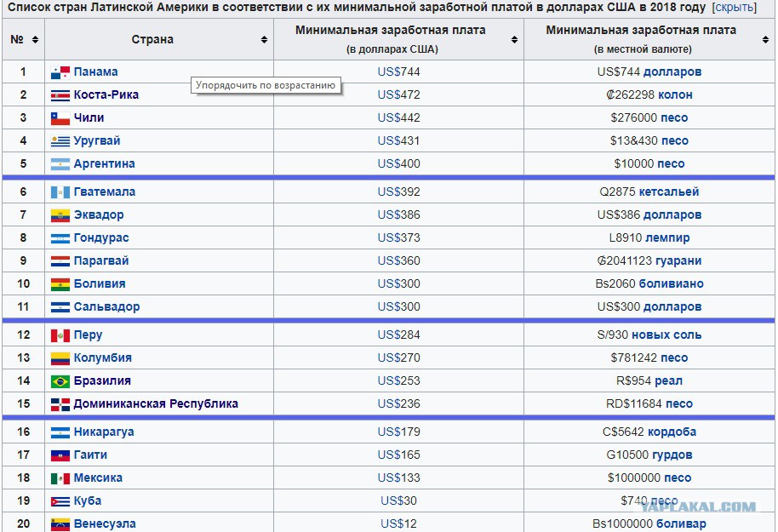This screenshot has width=778, height=532.
Task: Open the Боливия country link
Action: (x=100, y=283)
